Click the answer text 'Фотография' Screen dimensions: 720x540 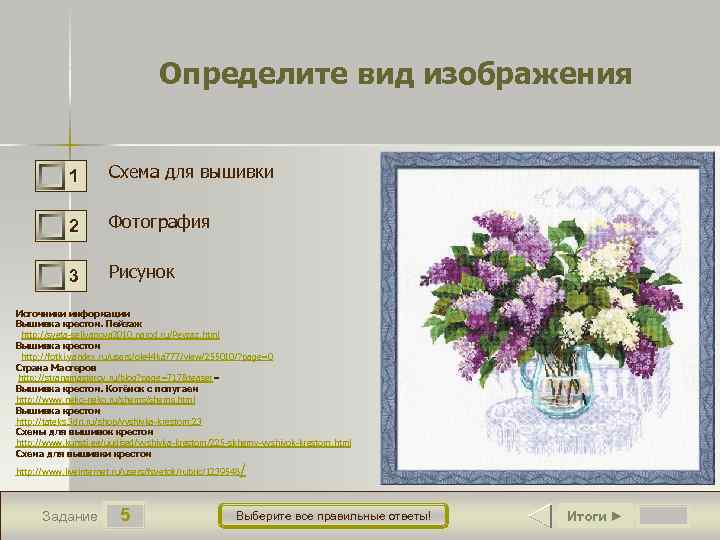pos(159,222)
